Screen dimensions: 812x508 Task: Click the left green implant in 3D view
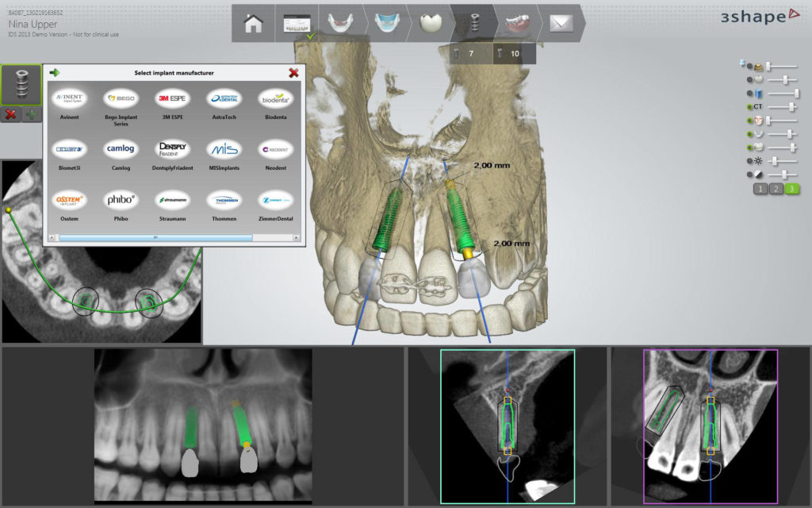[x=388, y=218]
